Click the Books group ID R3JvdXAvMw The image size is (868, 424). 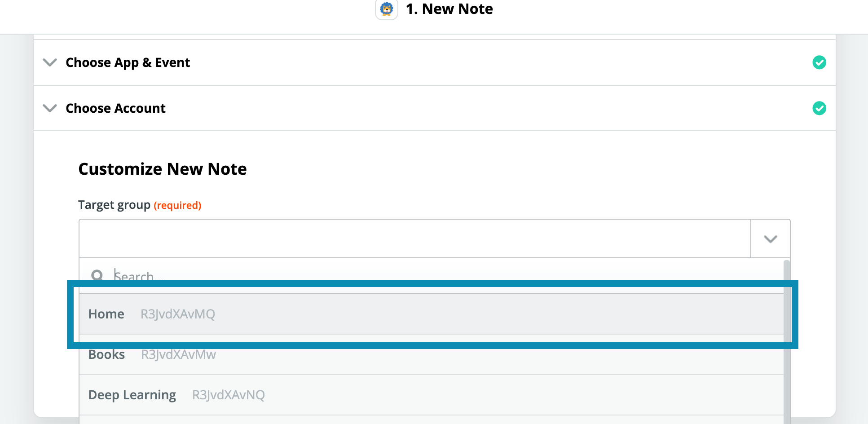pos(179,355)
